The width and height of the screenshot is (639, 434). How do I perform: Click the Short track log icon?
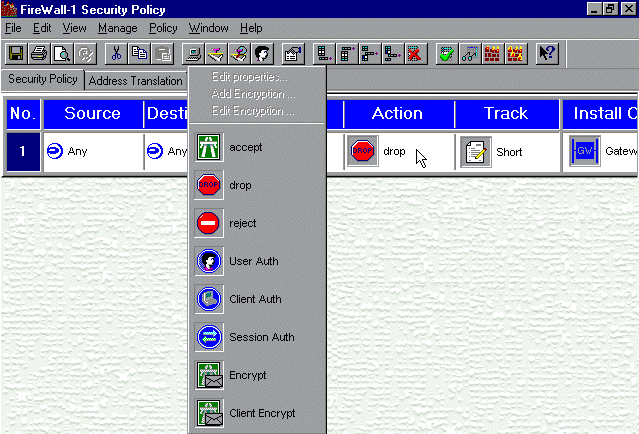tap(476, 152)
